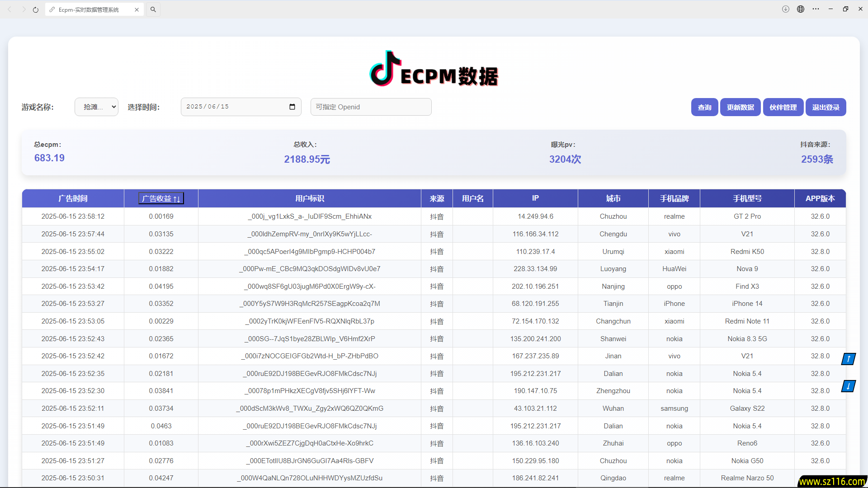Click city cell Urumqi
The width and height of the screenshot is (868, 488).
(x=613, y=252)
